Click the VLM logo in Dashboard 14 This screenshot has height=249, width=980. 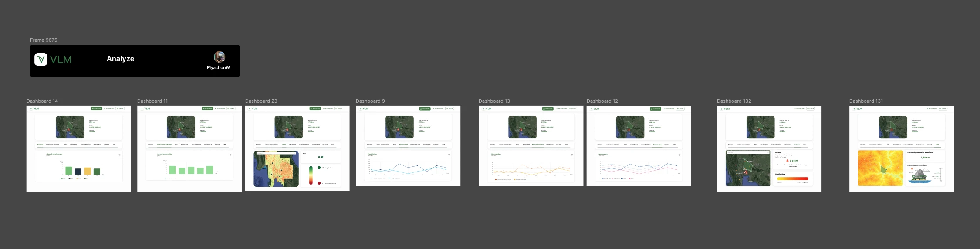pyautogui.click(x=35, y=108)
